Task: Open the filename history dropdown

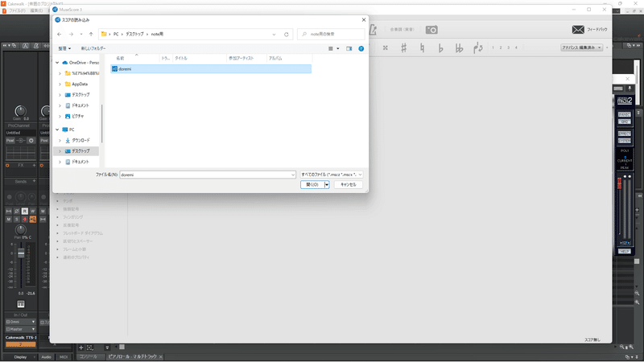Action: pos(293,175)
